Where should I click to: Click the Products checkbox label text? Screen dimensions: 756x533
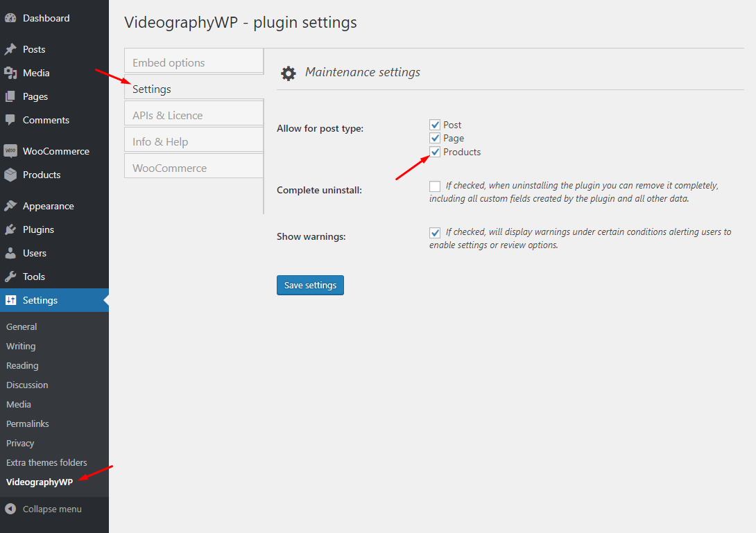(x=462, y=152)
